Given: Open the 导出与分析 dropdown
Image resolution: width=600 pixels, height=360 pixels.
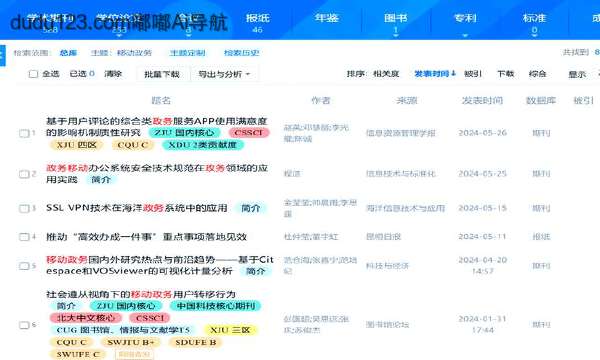Looking at the screenshot, I should coord(224,74).
